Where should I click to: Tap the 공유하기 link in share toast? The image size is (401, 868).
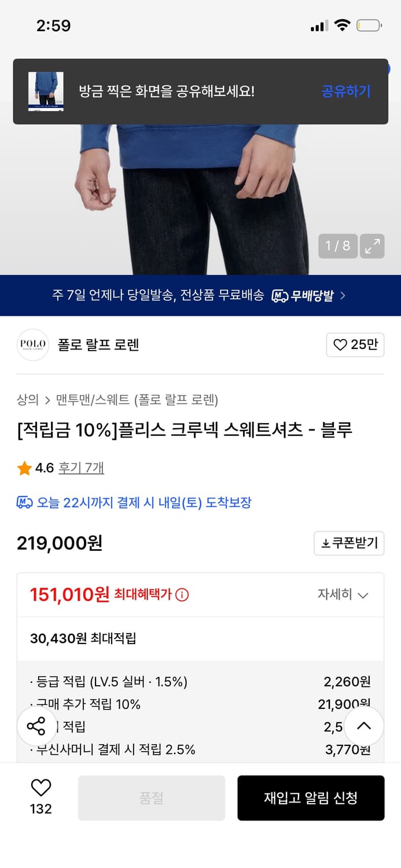pyautogui.click(x=345, y=92)
